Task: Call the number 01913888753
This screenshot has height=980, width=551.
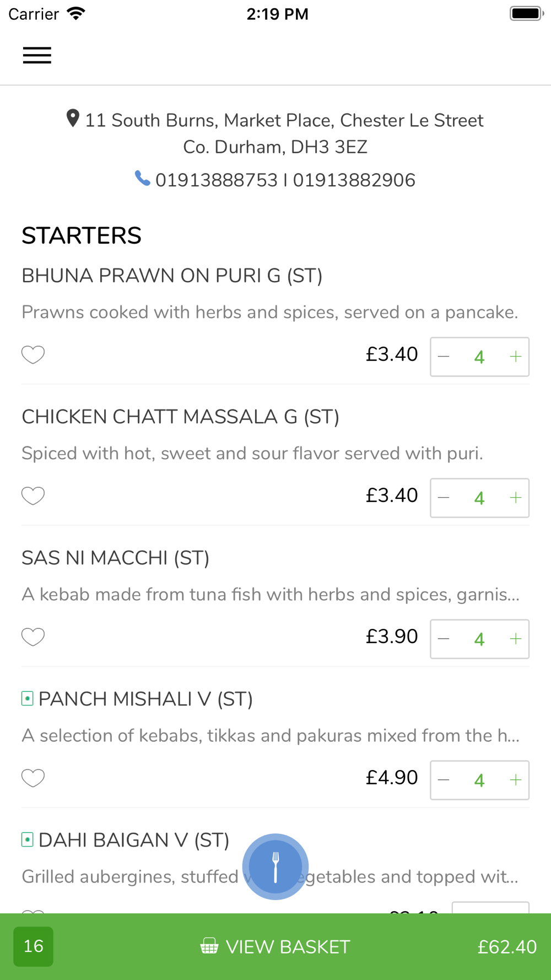Action: click(216, 180)
